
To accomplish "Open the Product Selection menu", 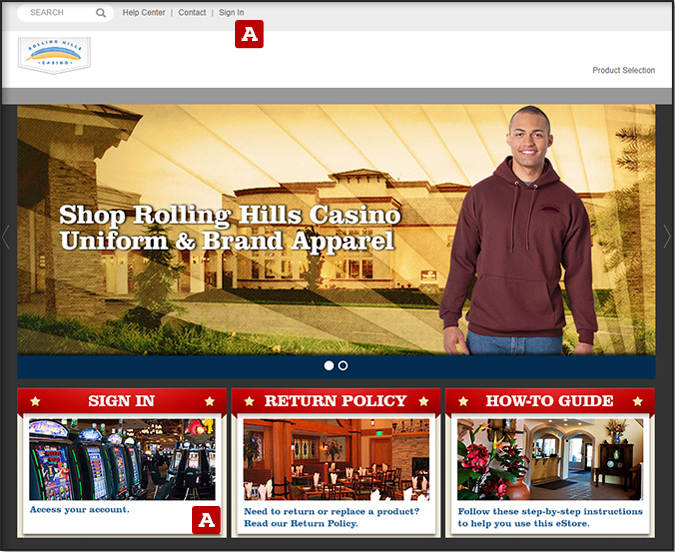I will click(x=623, y=70).
